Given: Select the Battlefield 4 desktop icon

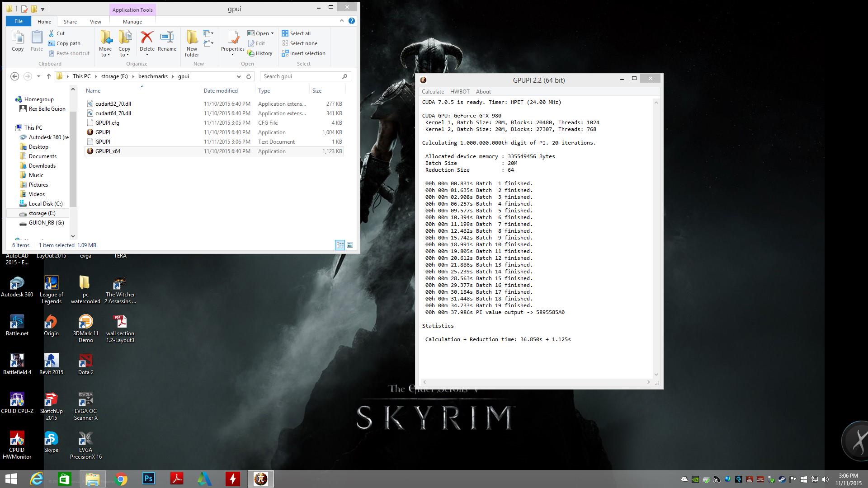Looking at the screenshot, I should [17, 364].
